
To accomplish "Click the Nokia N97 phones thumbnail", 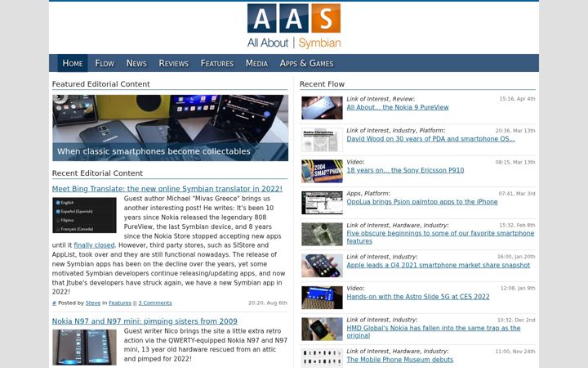I will (84, 348).
